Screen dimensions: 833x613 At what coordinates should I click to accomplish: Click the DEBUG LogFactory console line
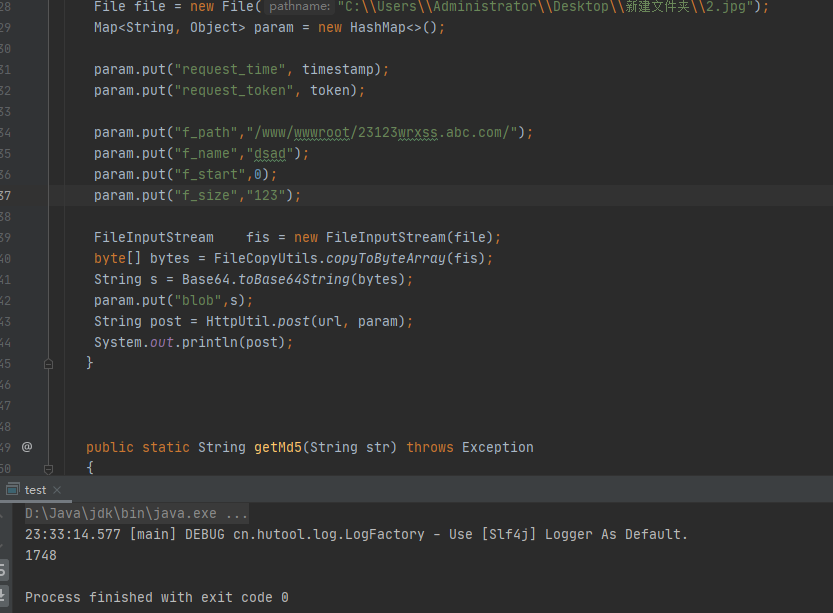point(356,534)
